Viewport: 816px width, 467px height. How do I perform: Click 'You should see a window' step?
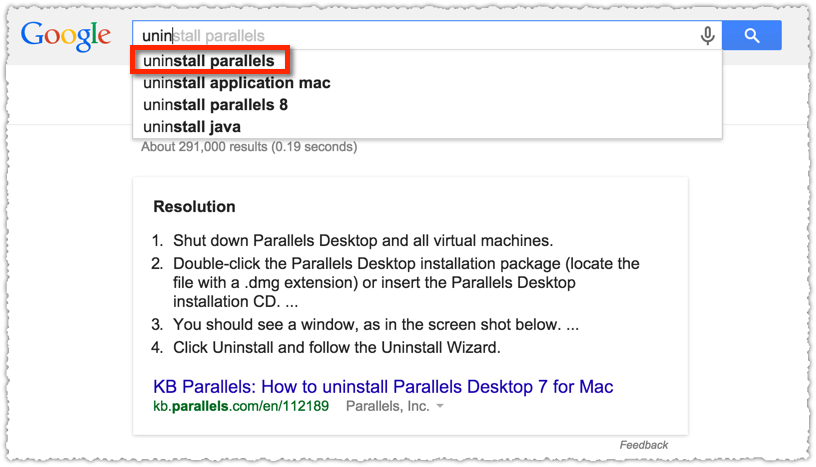[376, 324]
